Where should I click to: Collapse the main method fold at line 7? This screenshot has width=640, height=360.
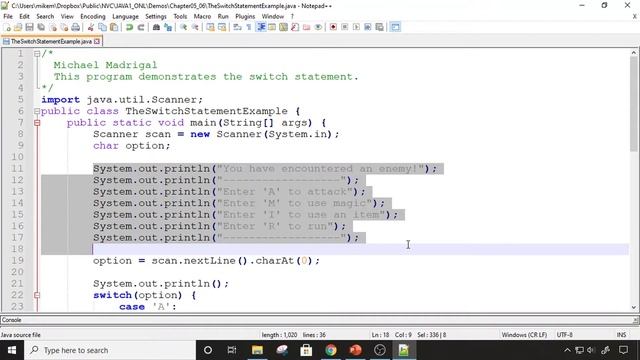click(x=37, y=122)
